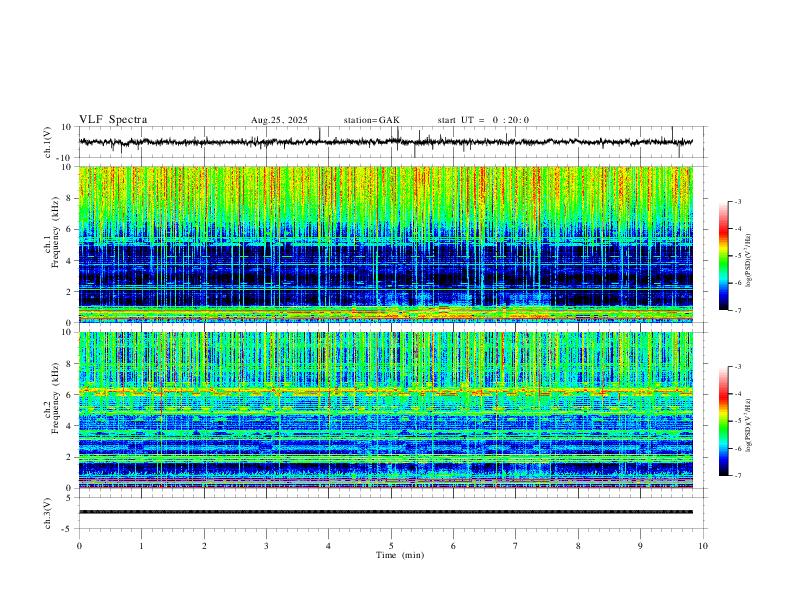Viewport: 792px width, 612px height.
Task: Click the date 'Aug.25, 2025'
Action: click(279, 120)
